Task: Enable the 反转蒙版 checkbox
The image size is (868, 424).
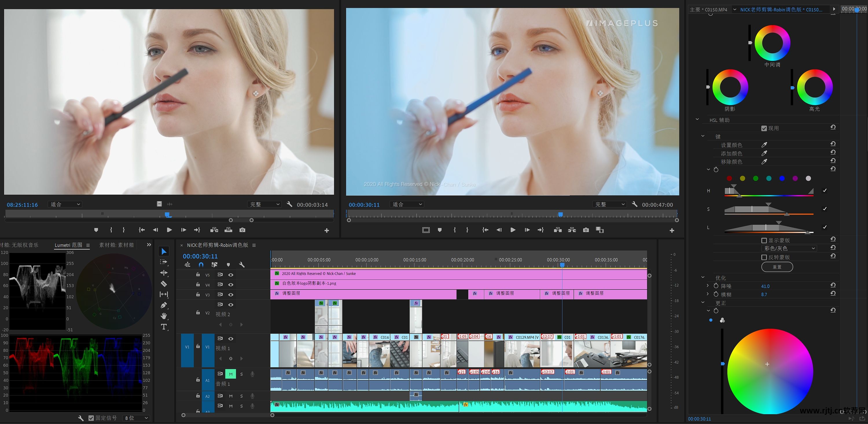Action: pos(764,257)
